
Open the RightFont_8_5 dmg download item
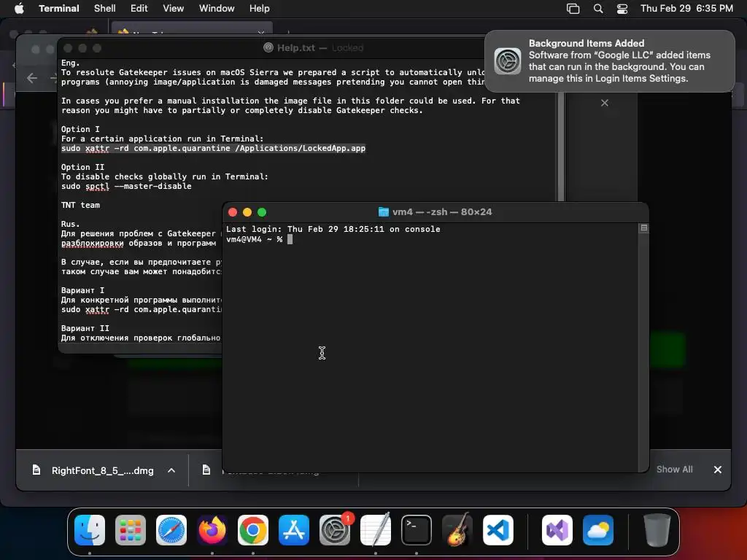pyautogui.click(x=93, y=470)
